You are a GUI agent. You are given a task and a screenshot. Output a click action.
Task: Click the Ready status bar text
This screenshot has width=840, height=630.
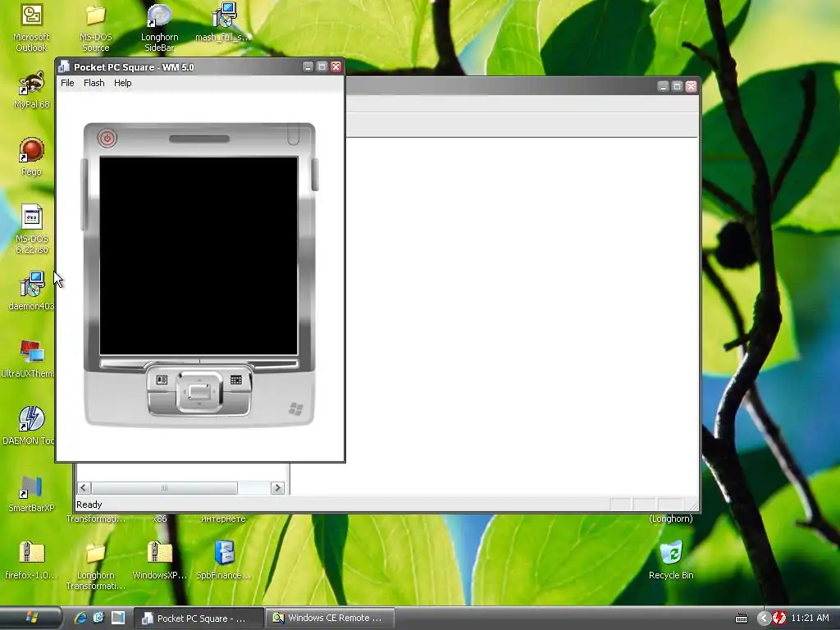tap(89, 504)
